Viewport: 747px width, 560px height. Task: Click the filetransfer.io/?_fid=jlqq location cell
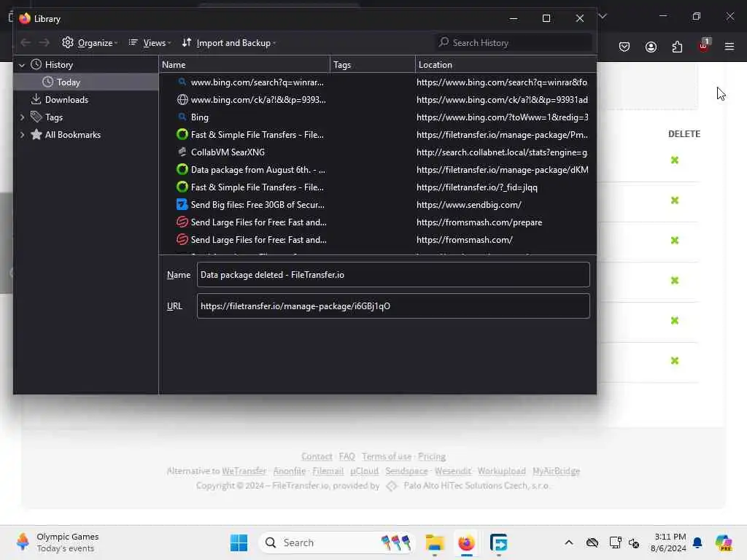pyautogui.click(x=477, y=187)
